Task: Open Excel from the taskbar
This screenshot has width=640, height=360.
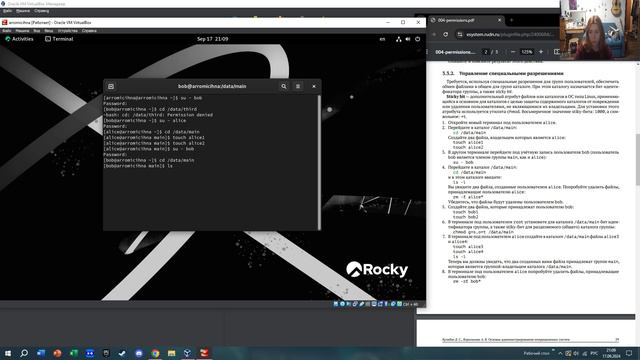Action: [73, 353]
